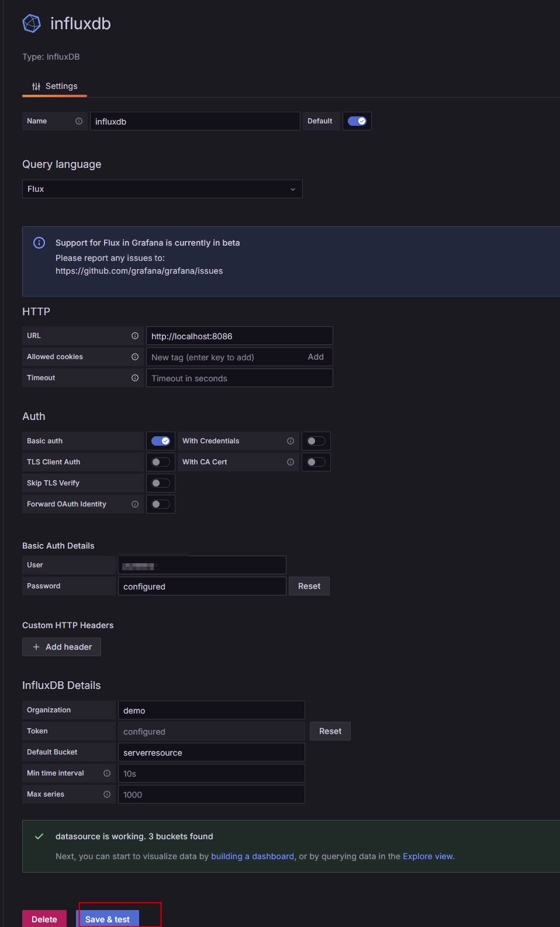Click the Basic Auth Password field
This screenshot has height=927, width=560.
point(202,586)
